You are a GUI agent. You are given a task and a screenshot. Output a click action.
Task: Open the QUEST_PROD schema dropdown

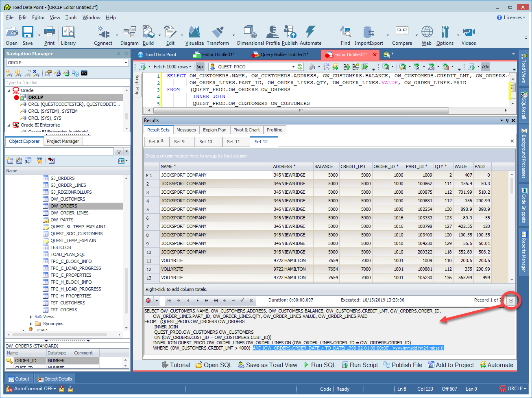[x=293, y=67]
